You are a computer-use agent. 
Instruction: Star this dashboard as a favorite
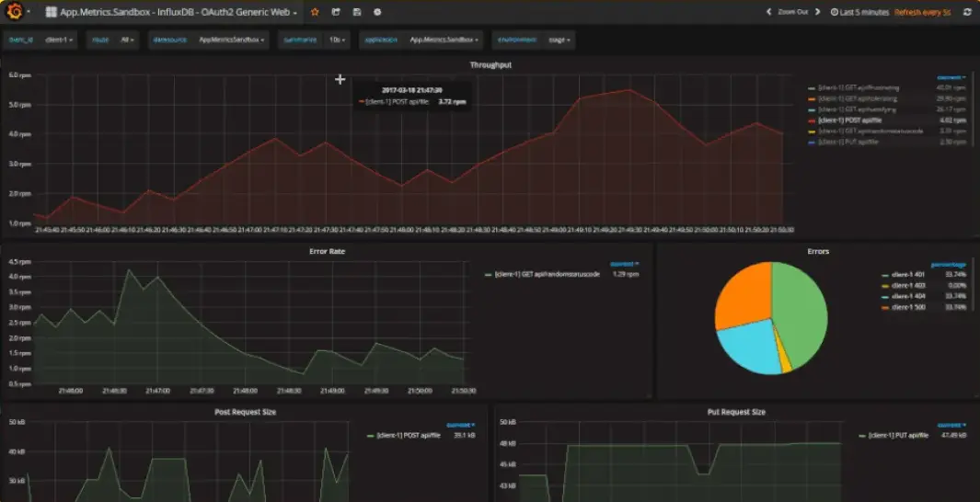coord(315,12)
